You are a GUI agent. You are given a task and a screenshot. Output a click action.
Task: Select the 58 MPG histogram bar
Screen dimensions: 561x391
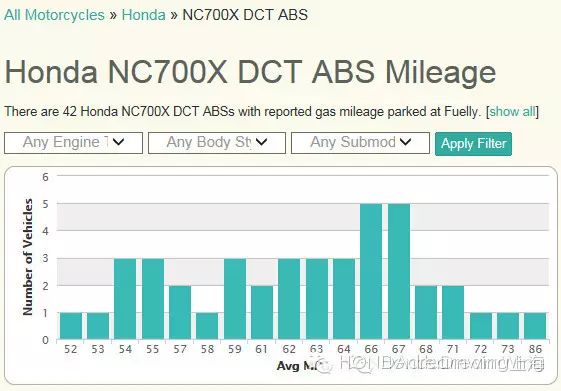click(207, 326)
